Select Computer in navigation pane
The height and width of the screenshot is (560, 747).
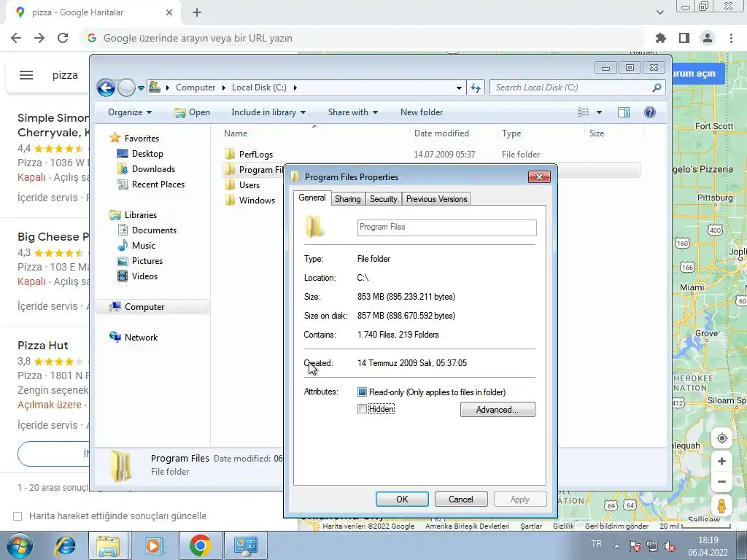(152, 307)
